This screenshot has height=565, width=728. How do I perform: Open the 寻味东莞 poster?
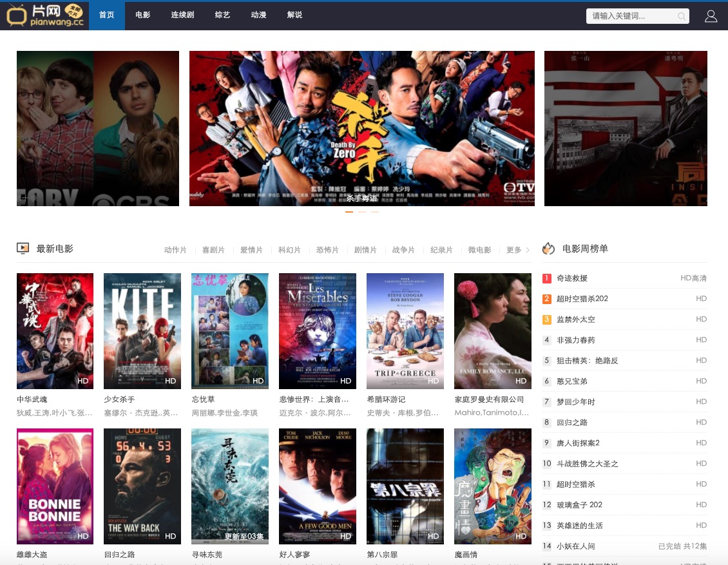[230, 486]
